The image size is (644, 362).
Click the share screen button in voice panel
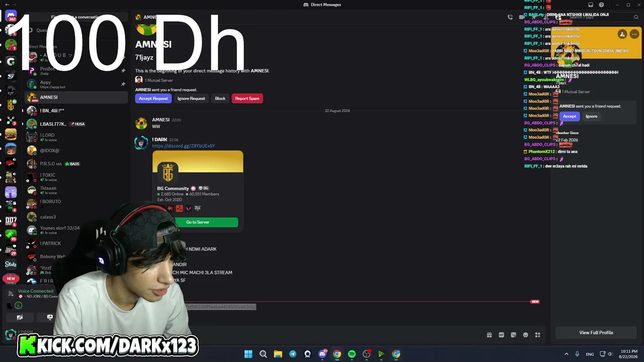point(50,317)
